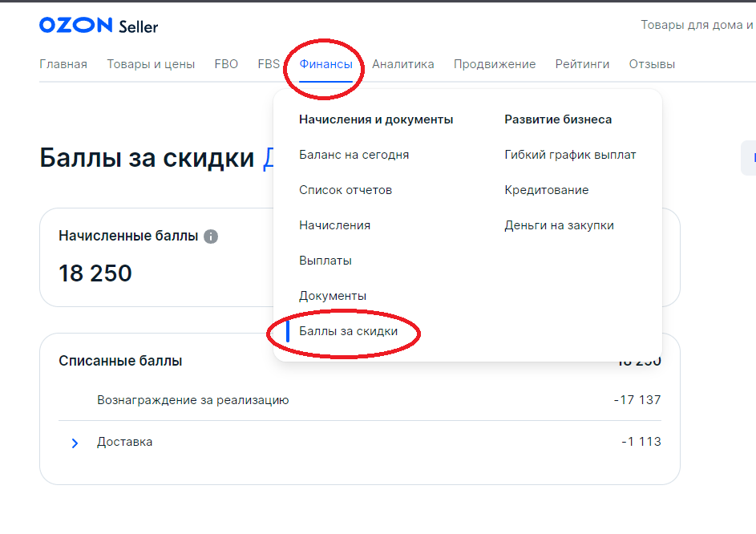The width and height of the screenshot is (756, 534).
Task: Go to the Аналитика tab
Action: 403,64
